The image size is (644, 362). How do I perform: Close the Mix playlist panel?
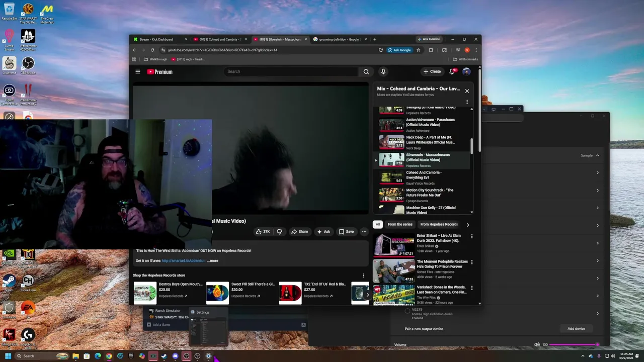point(467,91)
